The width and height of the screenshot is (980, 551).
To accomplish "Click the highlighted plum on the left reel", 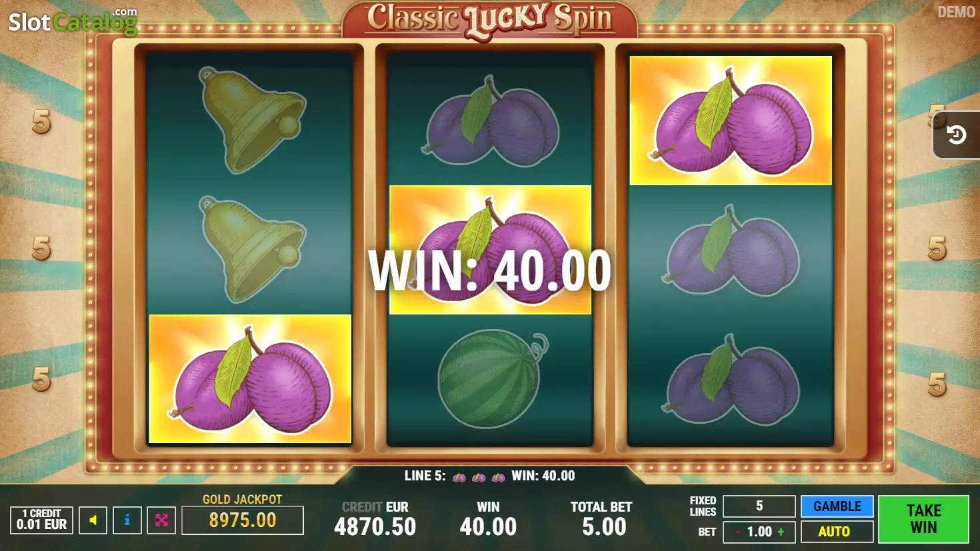I will pyautogui.click(x=250, y=379).
